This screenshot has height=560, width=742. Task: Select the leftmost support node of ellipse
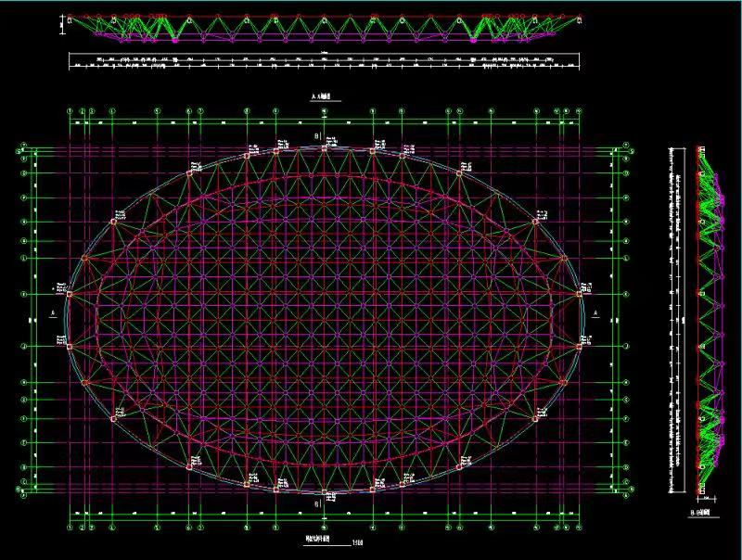[68, 294]
